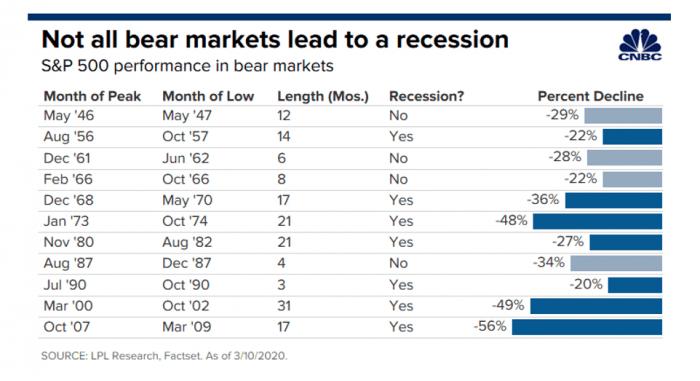Click the -20% bar for Jul '90
Screen dimensions: 700x381
[x=635, y=285]
